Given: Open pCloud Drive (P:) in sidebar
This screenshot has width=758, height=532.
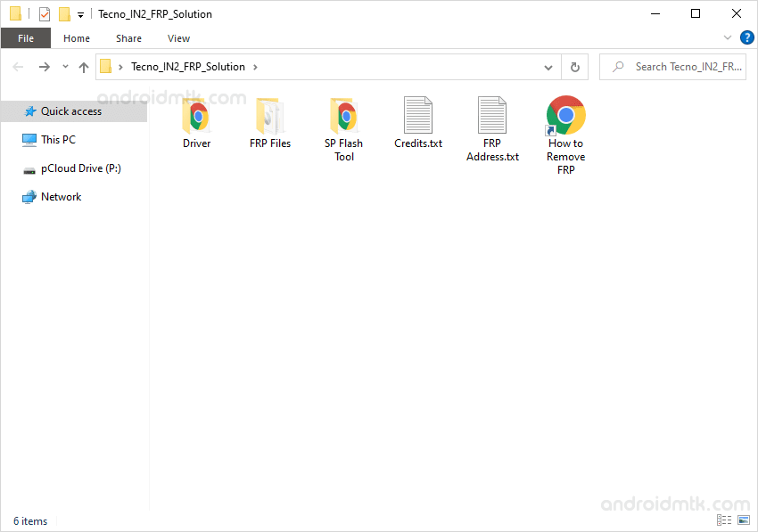Looking at the screenshot, I should tap(80, 168).
